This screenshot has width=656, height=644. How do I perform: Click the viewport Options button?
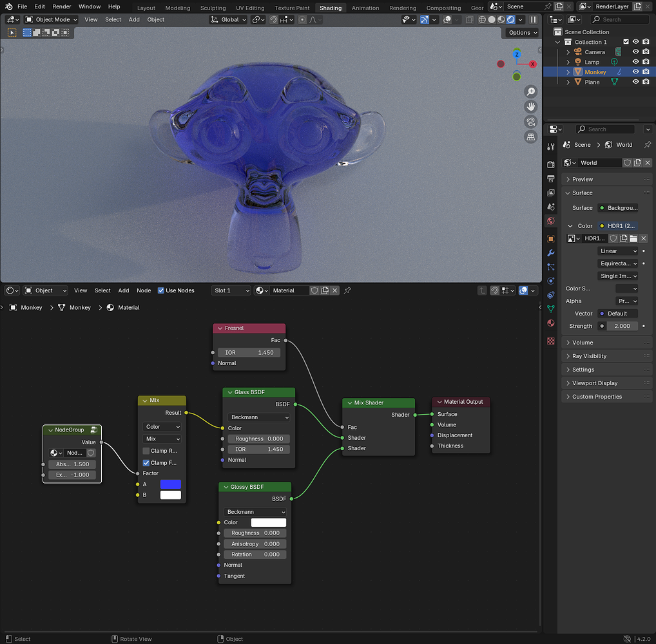(x=522, y=33)
